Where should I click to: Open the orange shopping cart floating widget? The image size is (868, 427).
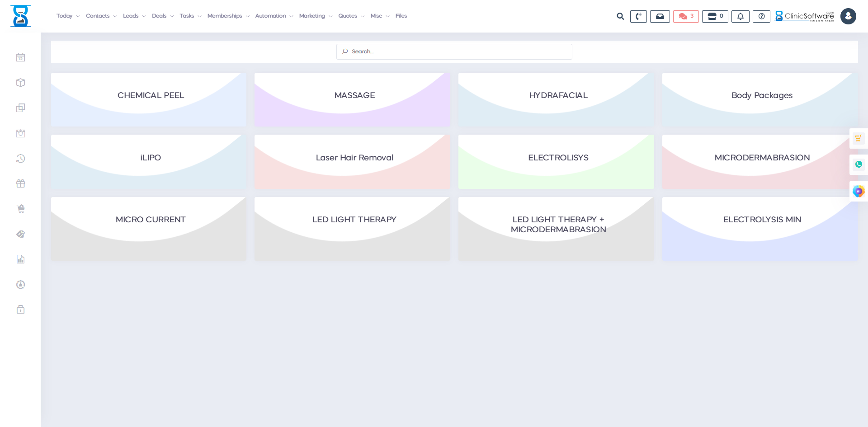tap(858, 138)
